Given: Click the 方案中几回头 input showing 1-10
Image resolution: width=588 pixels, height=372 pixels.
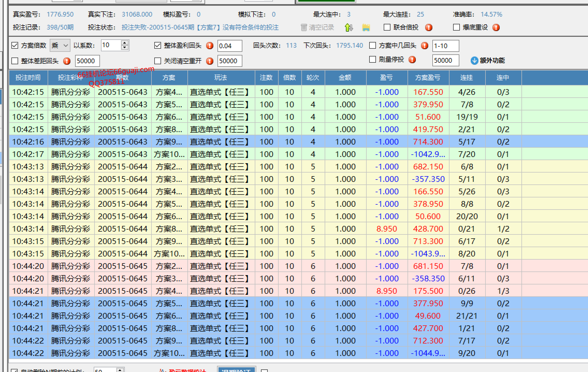Looking at the screenshot, I should click(x=446, y=46).
